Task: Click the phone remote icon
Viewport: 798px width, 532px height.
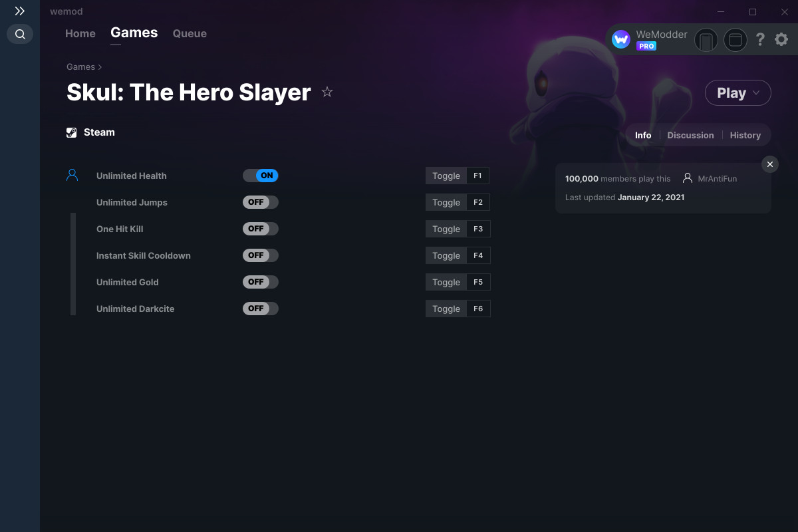Action: [706, 41]
